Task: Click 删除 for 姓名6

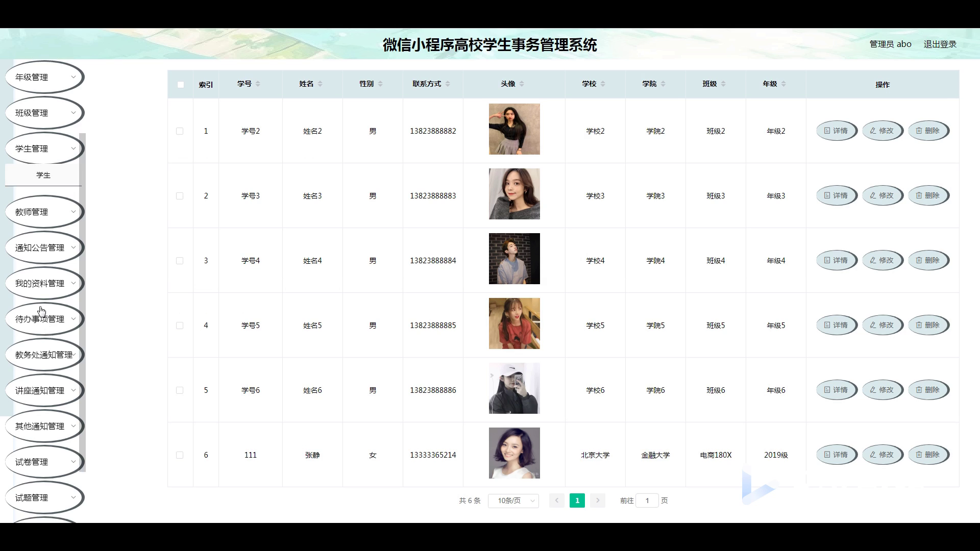Action: click(x=928, y=390)
